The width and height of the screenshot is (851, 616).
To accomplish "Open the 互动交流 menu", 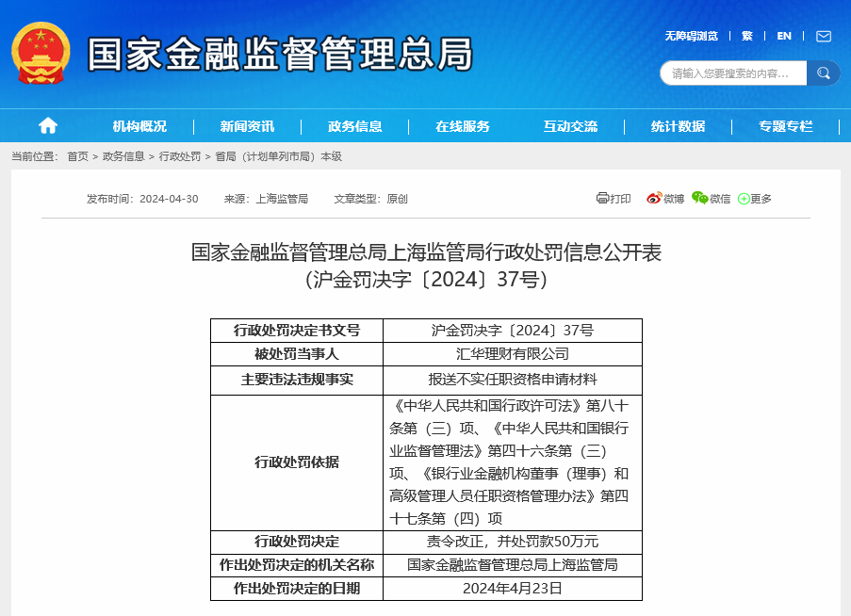I will pyautogui.click(x=570, y=126).
